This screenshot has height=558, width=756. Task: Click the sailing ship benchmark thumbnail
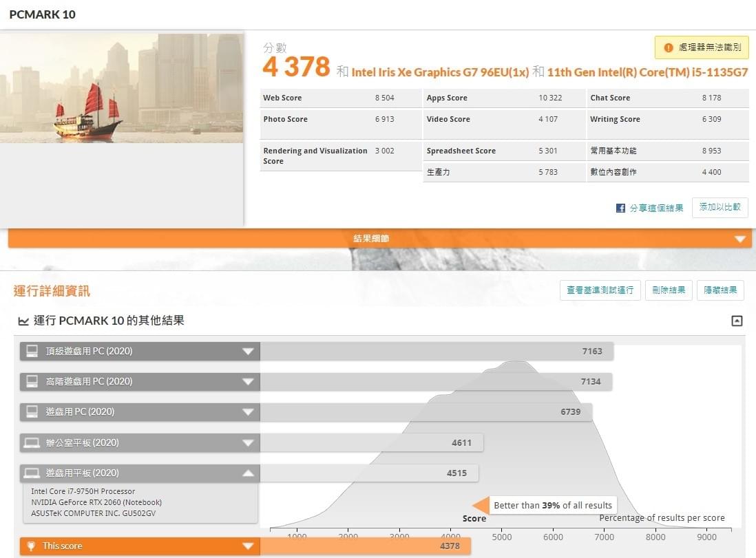121,88
